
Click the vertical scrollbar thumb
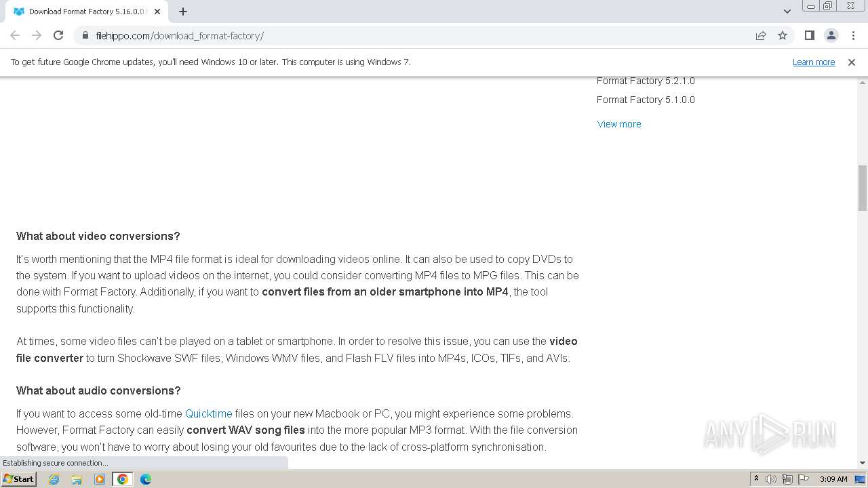[x=863, y=188]
